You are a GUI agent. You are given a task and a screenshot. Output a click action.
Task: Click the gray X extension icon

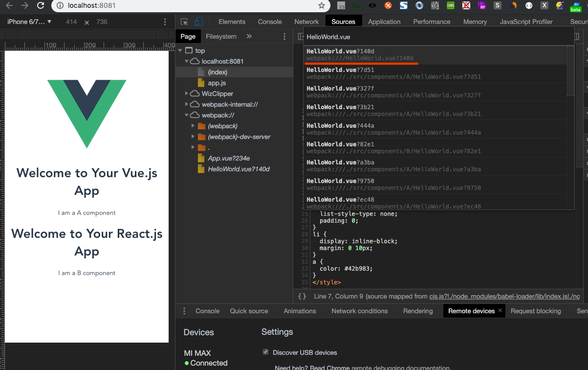click(544, 6)
